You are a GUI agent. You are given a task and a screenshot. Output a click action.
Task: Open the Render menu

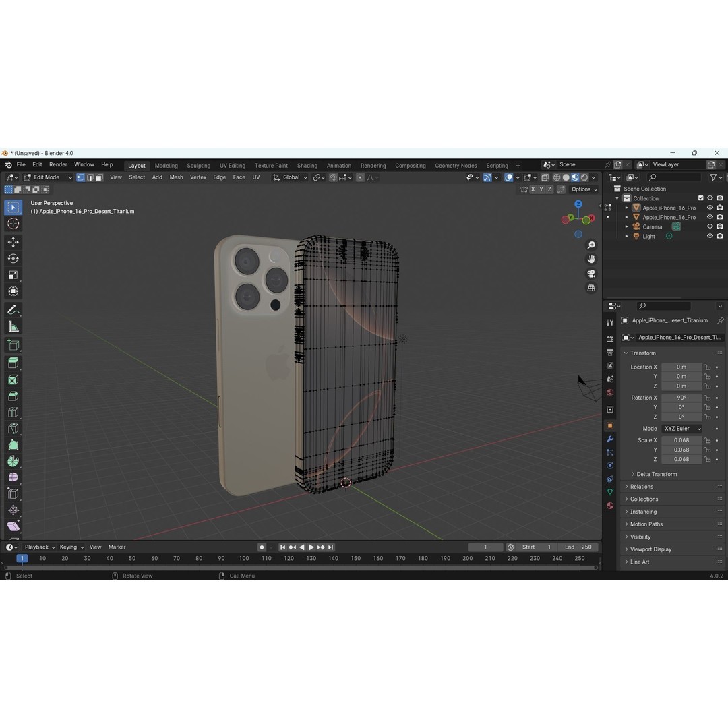[x=58, y=165]
